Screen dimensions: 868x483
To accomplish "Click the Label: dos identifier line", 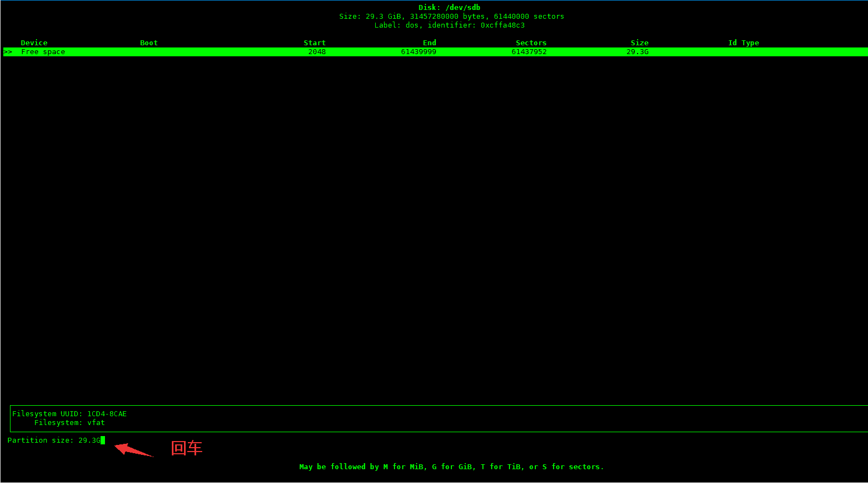I will click(449, 25).
